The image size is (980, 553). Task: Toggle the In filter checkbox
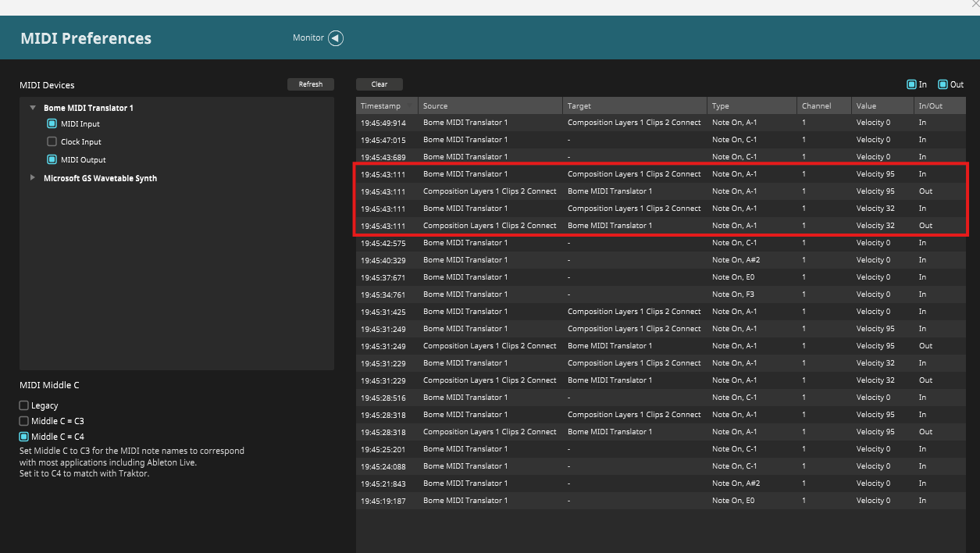pyautogui.click(x=911, y=84)
